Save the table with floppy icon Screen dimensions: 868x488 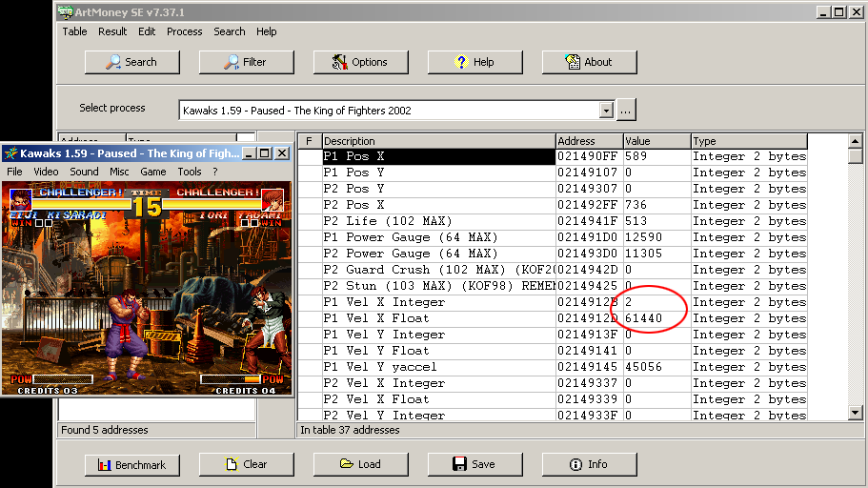coord(474,464)
